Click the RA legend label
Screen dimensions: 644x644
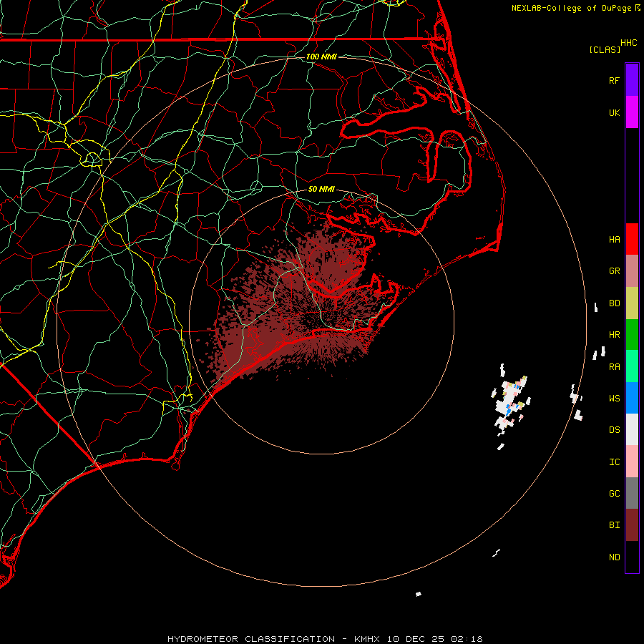(x=614, y=367)
